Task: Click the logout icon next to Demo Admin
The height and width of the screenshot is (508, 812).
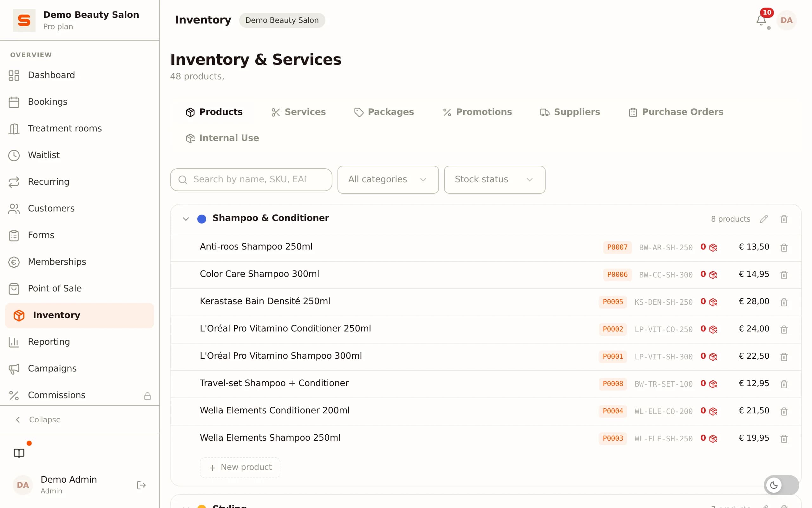Action: [x=141, y=485]
